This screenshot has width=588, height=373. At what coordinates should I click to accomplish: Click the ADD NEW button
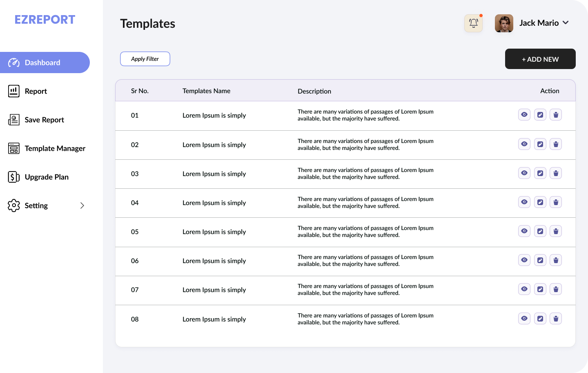[540, 59]
